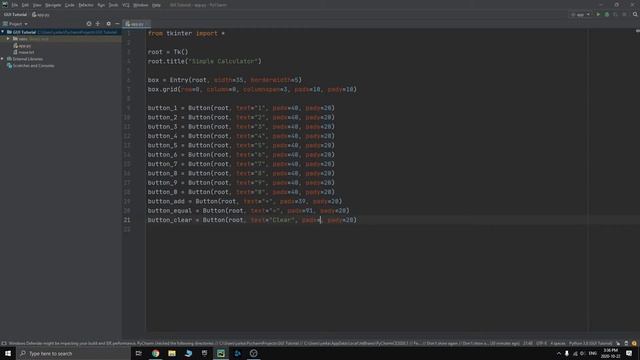
Task: Click the Task View icon on taskbar
Action: pyautogui.click(x=139, y=353)
